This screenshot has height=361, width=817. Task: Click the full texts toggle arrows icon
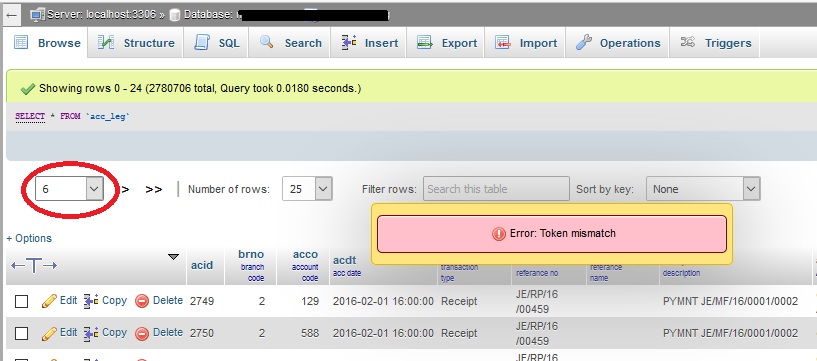(34, 266)
